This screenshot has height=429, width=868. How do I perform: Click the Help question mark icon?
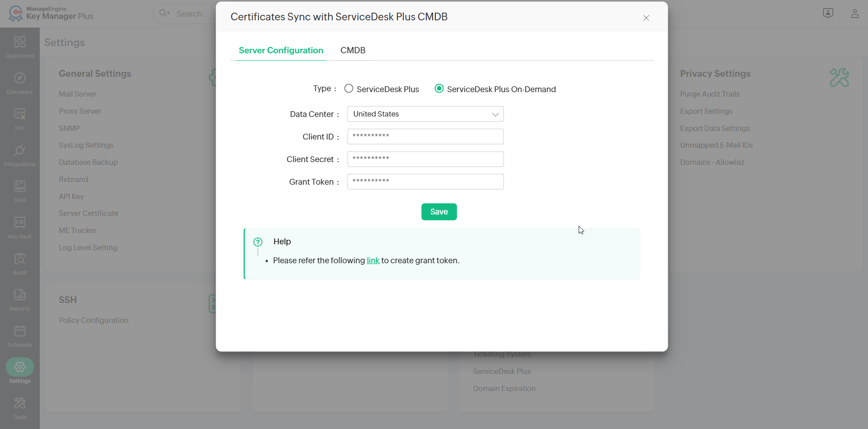point(258,242)
